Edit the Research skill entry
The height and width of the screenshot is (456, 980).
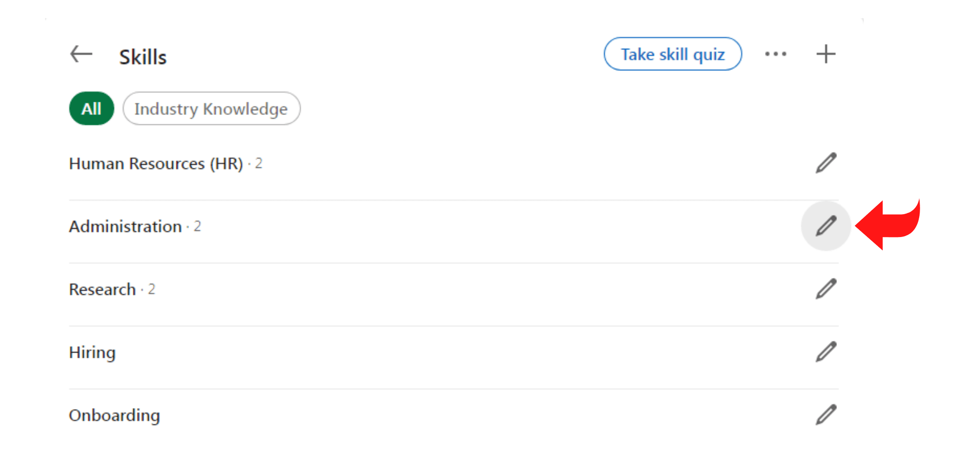(825, 289)
